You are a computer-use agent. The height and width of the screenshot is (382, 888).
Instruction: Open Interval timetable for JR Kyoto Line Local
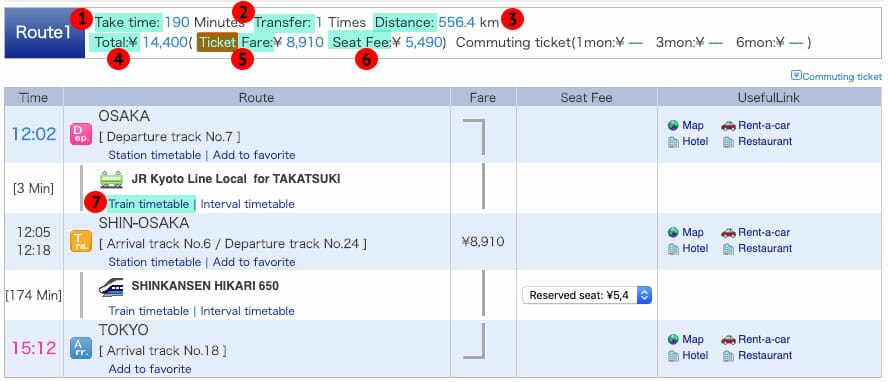pos(247,204)
